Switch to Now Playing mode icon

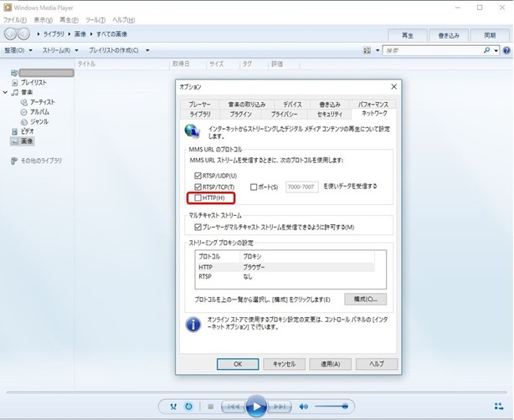[499, 407]
